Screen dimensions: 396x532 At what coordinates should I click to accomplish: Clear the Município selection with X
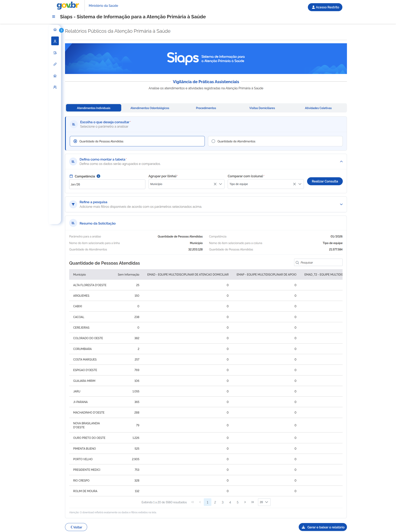(x=215, y=184)
